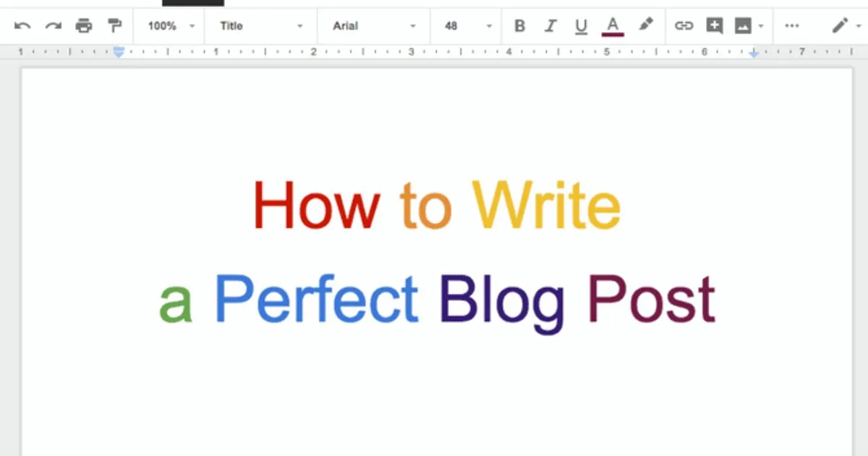868x456 pixels.
Task: Show more toolbar options ellipsis
Action: (x=792, y=26)
